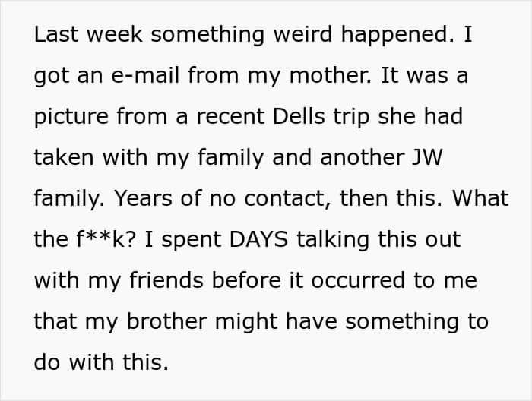Click the word "e-mail" in the text
The height and width of the screenshot is (401, 532).
tap(145, 75)
